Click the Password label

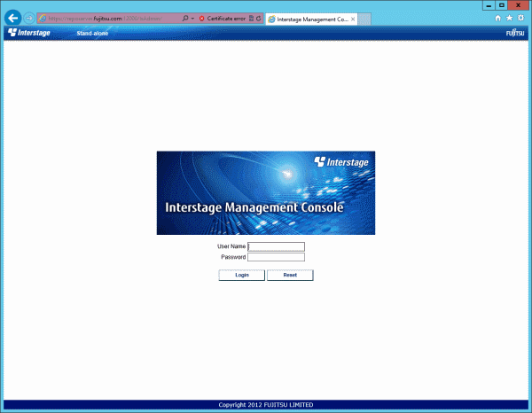[x=233, y=257]
